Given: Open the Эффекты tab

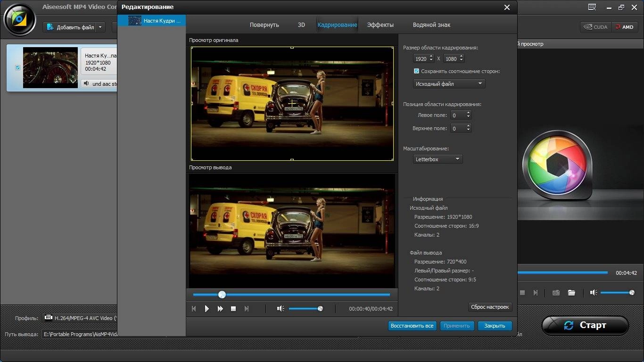Looking at the screenshot, I should 380,25.
